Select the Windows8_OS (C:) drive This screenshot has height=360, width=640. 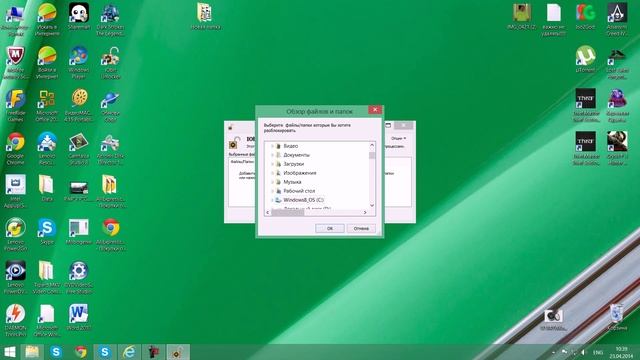click(x=303, y=200)
